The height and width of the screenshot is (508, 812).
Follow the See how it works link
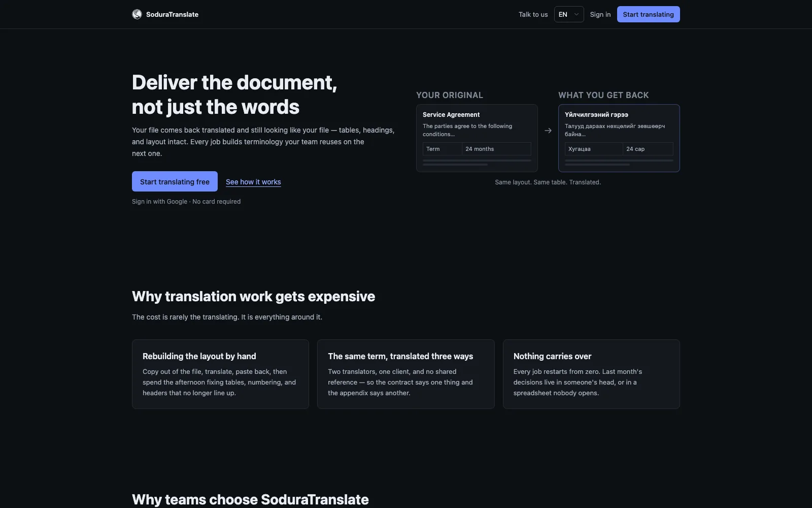pos(253,182)
